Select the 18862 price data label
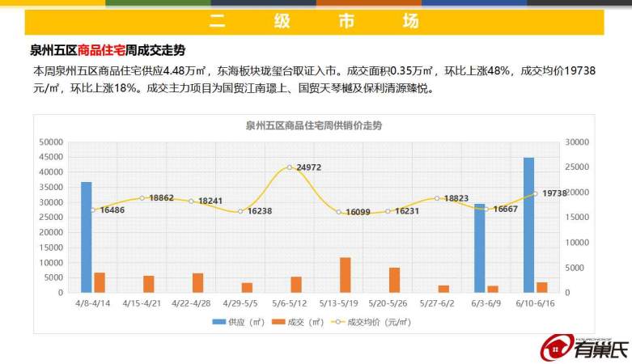Viewport: 632px width, 364px height. 161,198
